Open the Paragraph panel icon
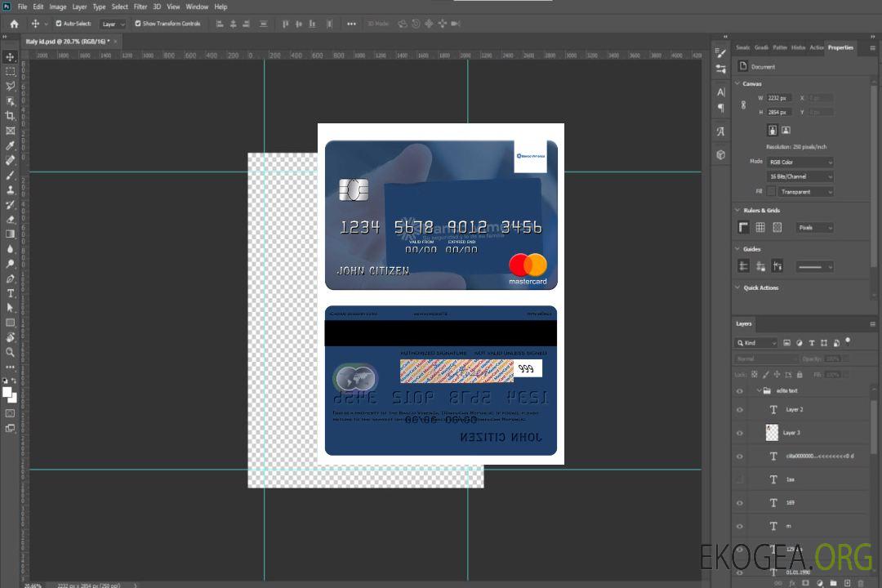 coord(721,108)
